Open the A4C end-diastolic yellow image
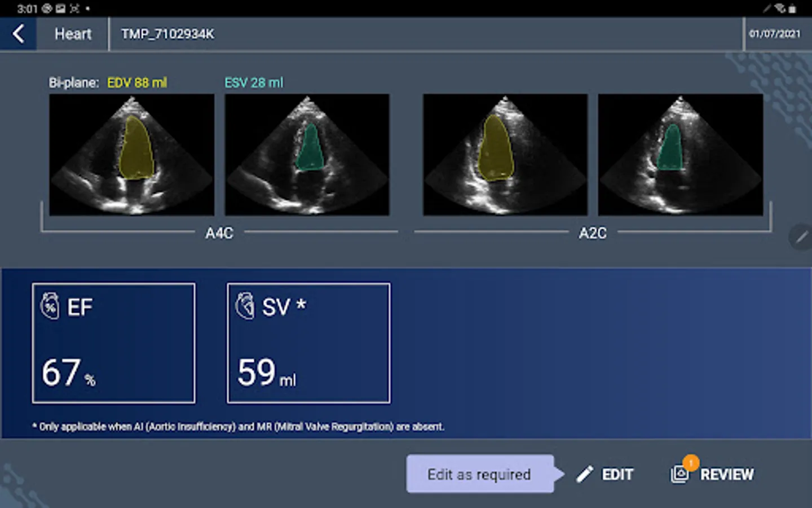This screenshot has width=812, height=508. [132, 155]
